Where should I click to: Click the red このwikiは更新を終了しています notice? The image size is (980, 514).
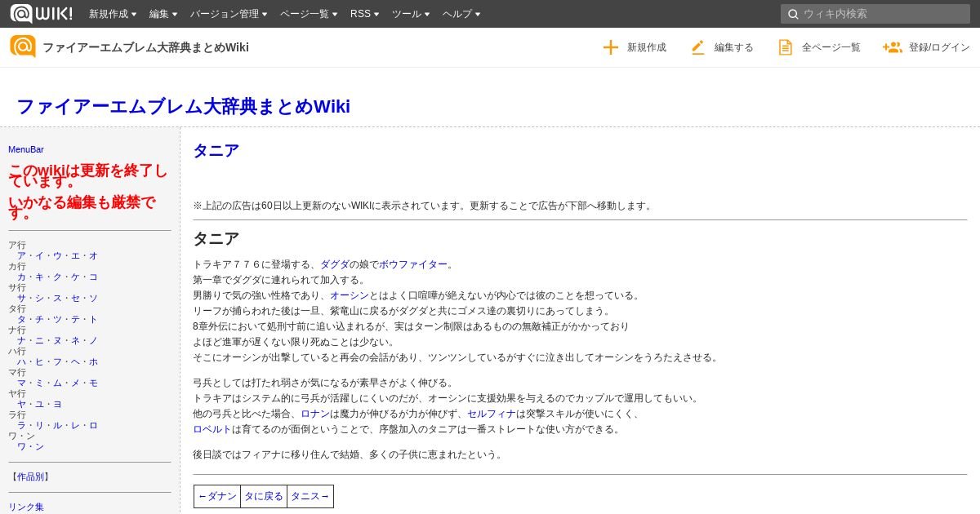(x=88, y=175)
